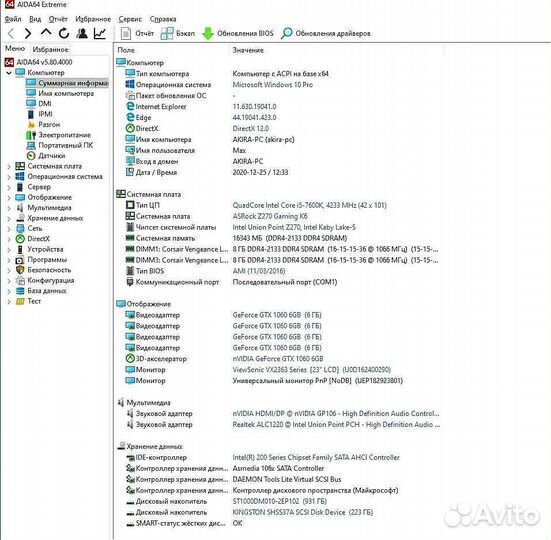Open the Сервис menu

pyautogui.click(x=130, y=19)
